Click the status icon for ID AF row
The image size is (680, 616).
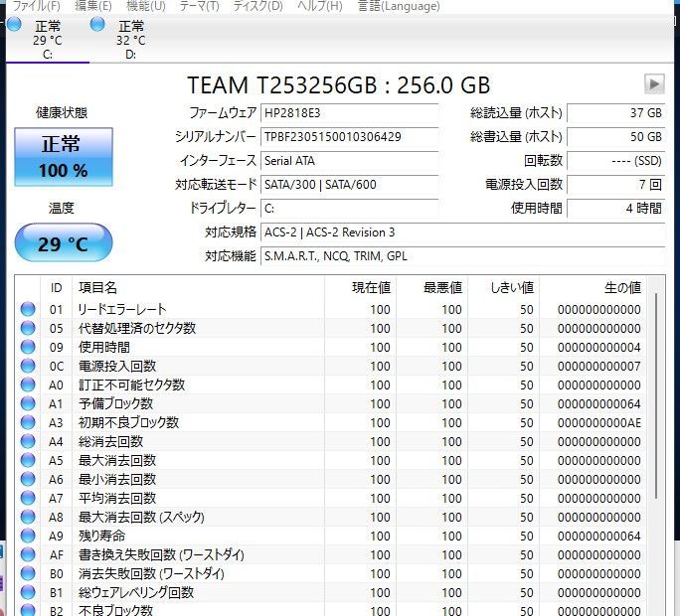(28, 554)
